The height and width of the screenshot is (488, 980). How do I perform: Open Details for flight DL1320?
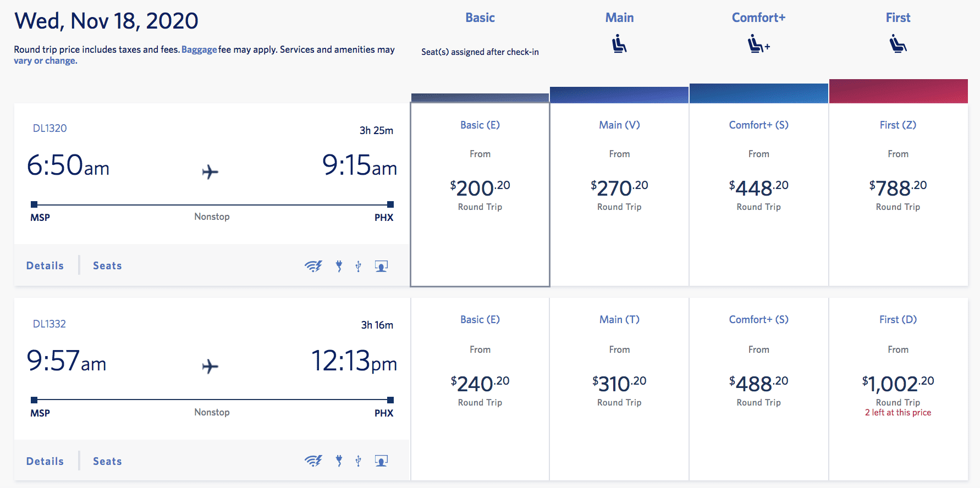click(45, 265)
